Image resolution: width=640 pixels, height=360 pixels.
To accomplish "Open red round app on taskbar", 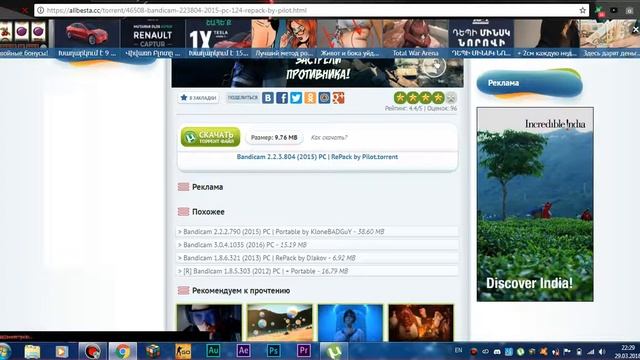I will coord(92,351).
